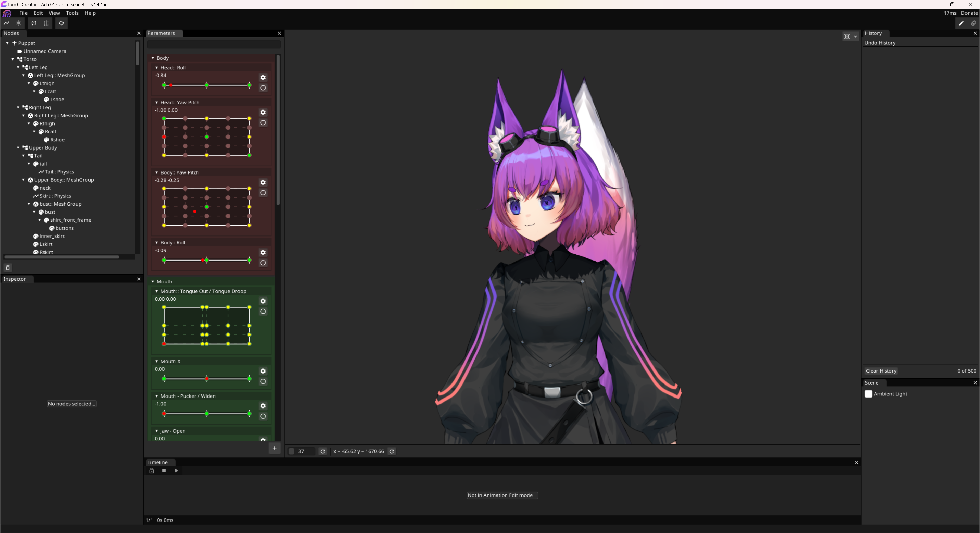Open settings gear for Head:: Roll
This screenshot has width=980, height=533.
click(263, 78)
